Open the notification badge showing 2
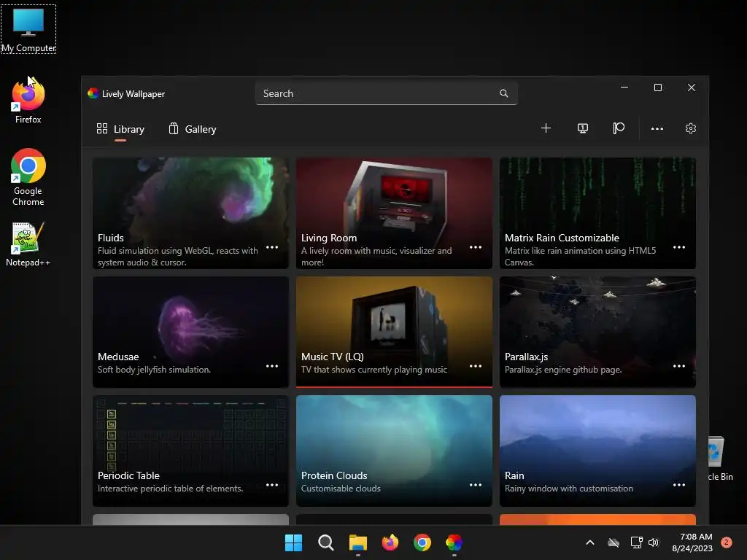747x560 pixels. (x=727, y=542)
